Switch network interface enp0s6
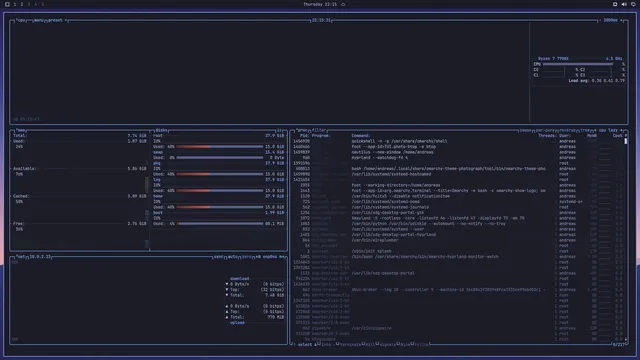This screenshot has width=640, height=360. click(269, 257)
